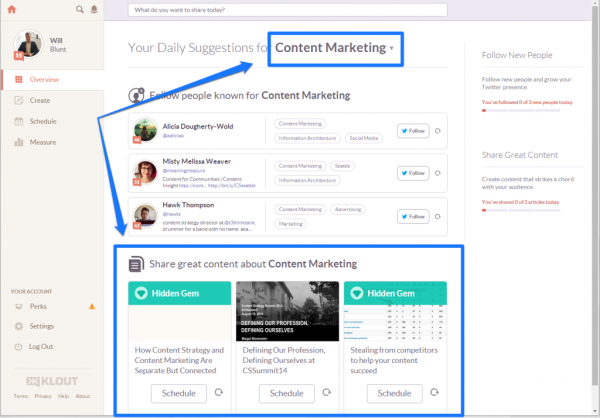This screenshot has height=418, width=600.
Task: Refresh Hawk Thompson suggestion
Action: point(438,217)
